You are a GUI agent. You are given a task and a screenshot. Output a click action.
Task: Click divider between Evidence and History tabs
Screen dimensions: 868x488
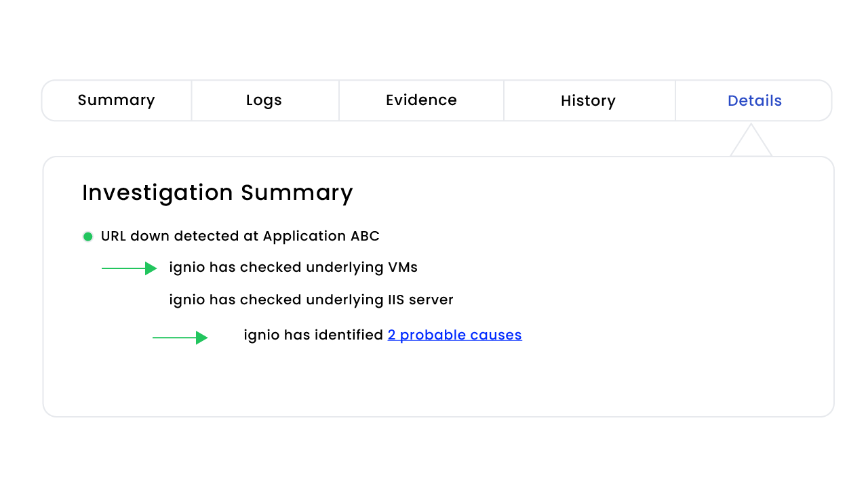coord(504,100)
